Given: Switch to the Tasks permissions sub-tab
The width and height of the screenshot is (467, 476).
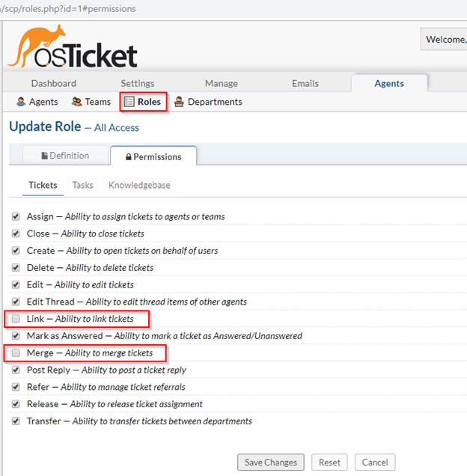Looking at the screenshot, I should pos(82,185).
